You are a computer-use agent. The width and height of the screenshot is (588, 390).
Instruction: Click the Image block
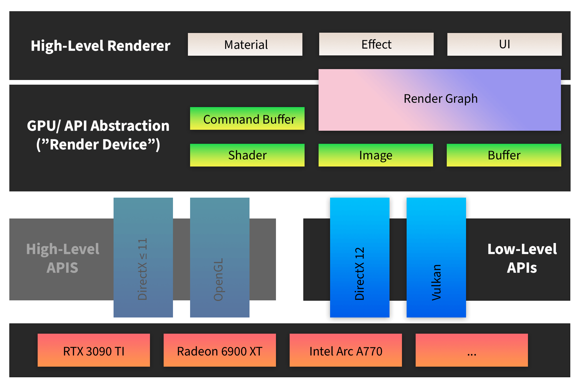pos(376,155)
